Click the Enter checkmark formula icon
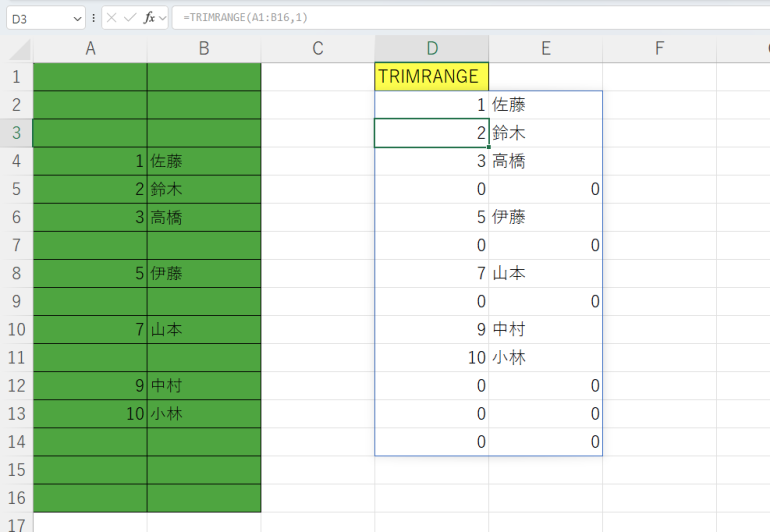The height and width of the screenshot is (532, 770). pos(130,18)
